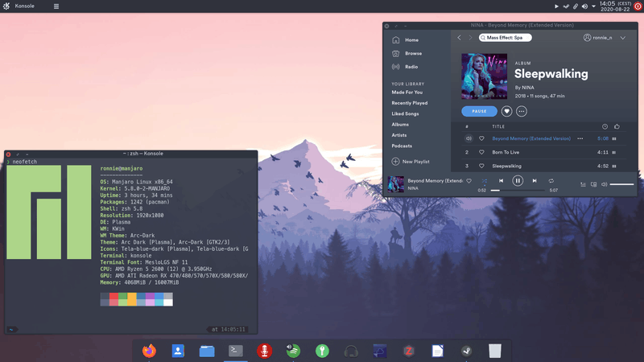Viewport: 644px width, 362px height.
Task: Select Sleepwalking track title in row 3
Action: [507, 167]
